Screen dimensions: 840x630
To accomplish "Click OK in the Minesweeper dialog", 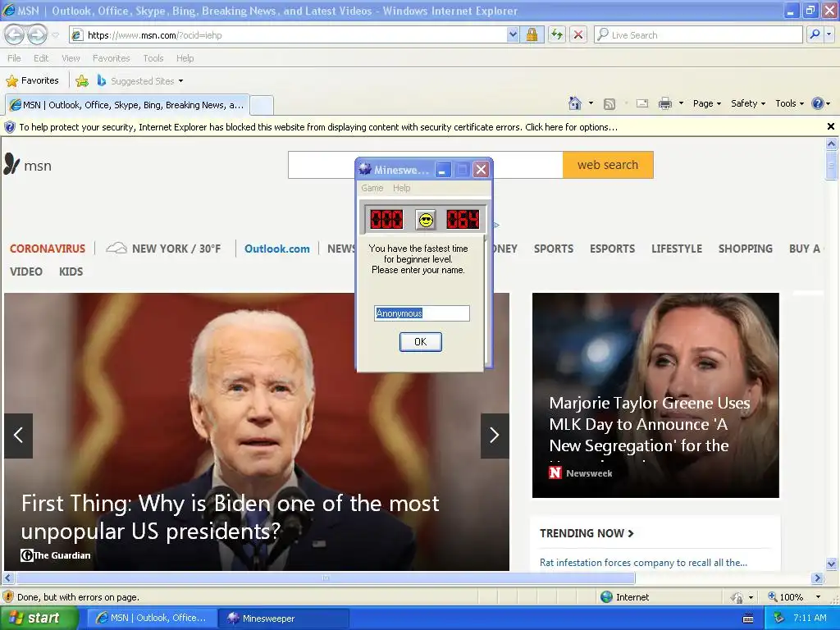I will [x=421, y=342].
